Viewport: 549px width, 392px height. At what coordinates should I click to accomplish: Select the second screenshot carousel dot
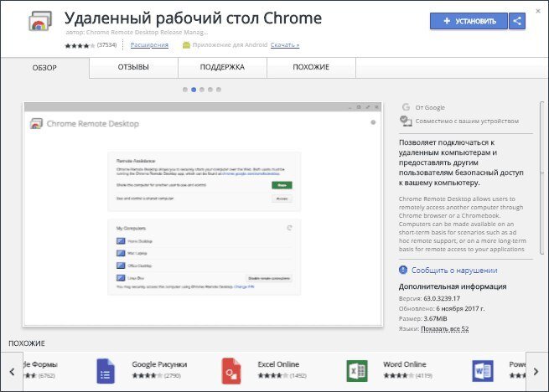[x=194, y=90]
